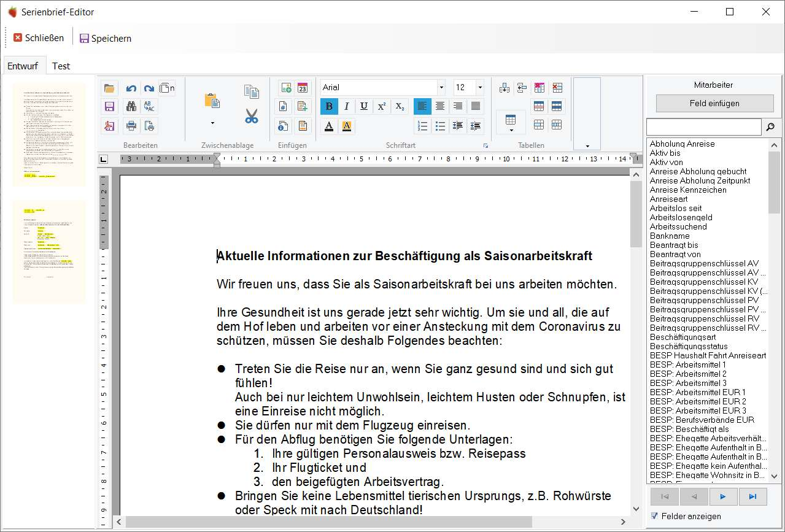Click the undo arrow icon
Image resolution: width=785 pixels, height=532 pixels.
pos(131,88)
